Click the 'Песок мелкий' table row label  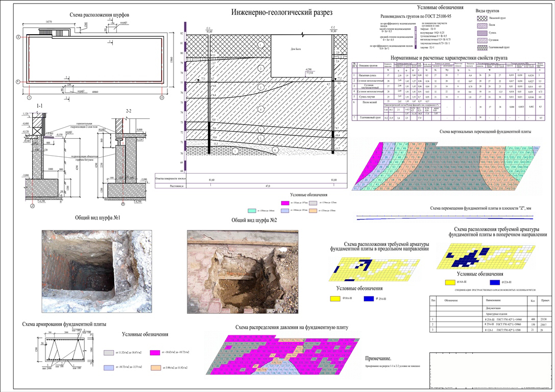370,102
